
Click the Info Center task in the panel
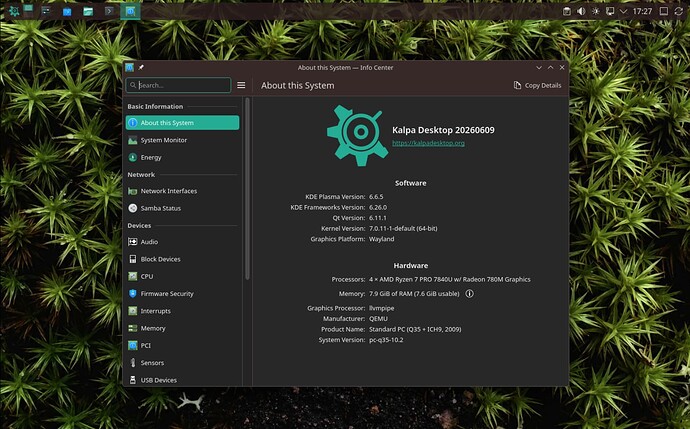click(x=130, y=11)
